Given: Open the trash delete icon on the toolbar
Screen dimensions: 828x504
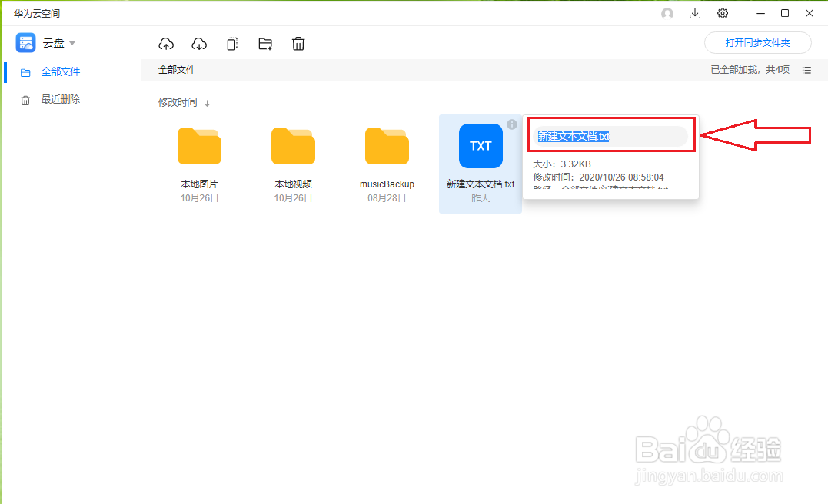Looking at the screenshot, I should (298, 44).
